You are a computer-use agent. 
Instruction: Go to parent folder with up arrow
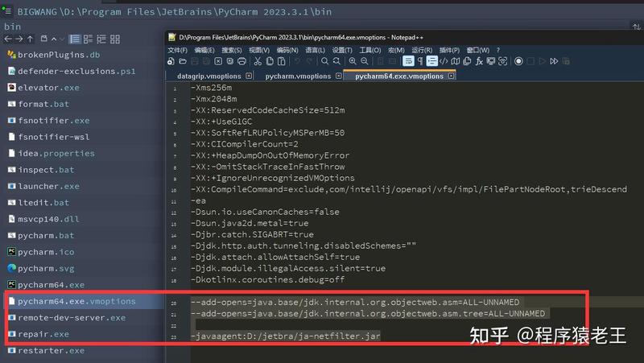[x=30, y=39]
